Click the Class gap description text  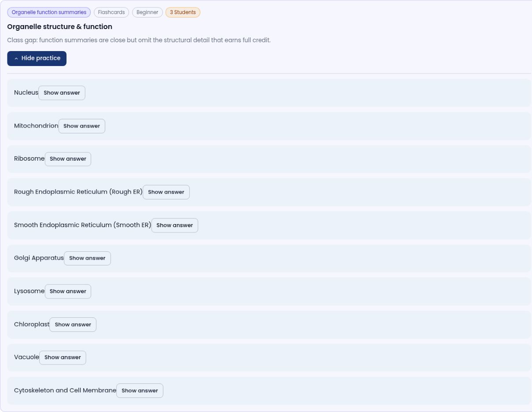[139, 40]
